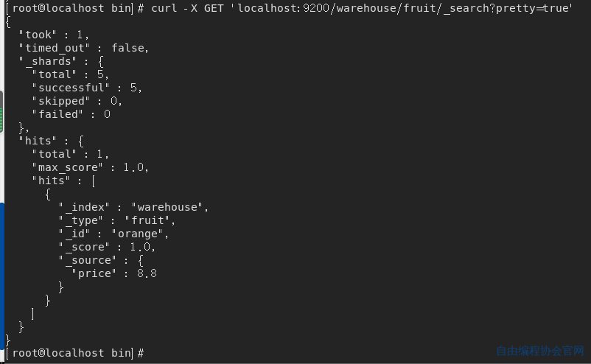Click the "_id" : "orange" line
591x364 pixels.
point(113,234)
